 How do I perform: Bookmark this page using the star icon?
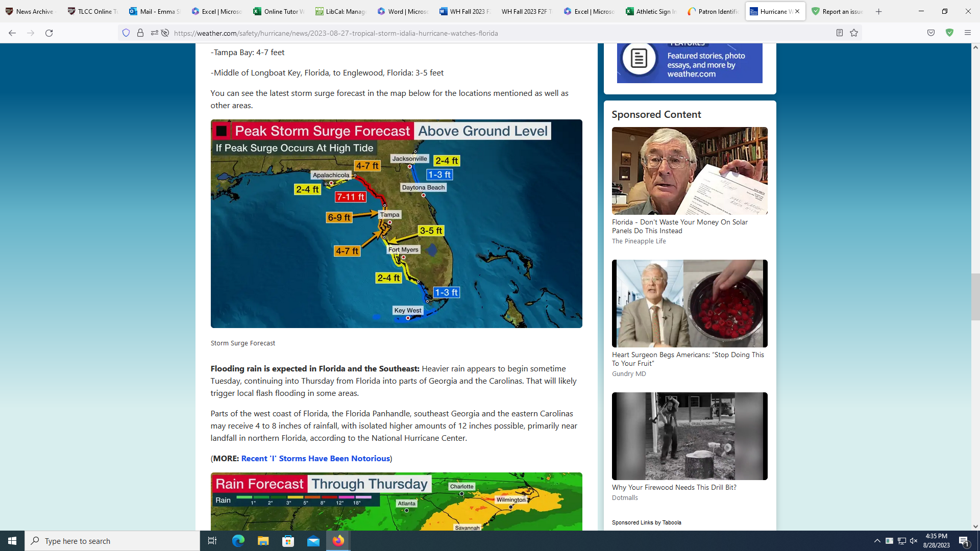click(854, 33)
